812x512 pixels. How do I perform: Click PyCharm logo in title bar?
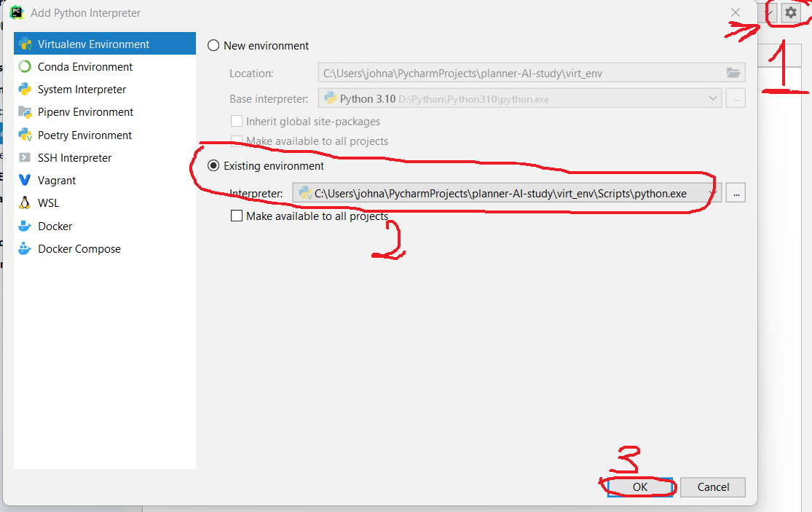point(17,12)
